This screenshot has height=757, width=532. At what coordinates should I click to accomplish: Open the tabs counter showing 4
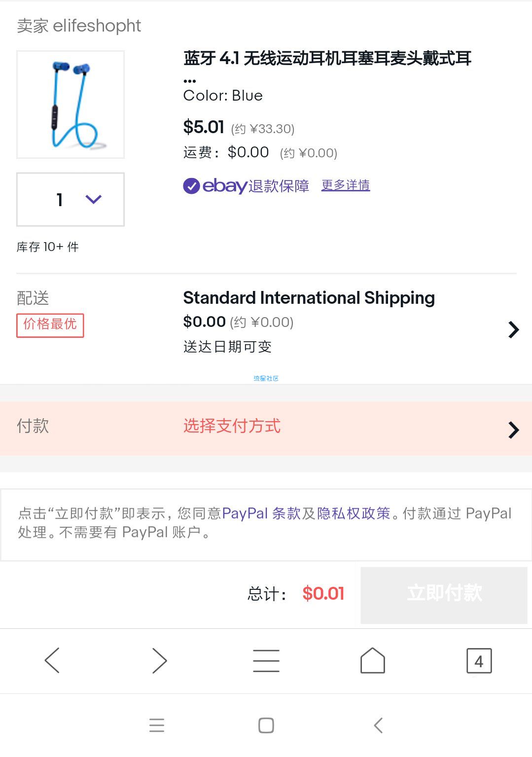pos(479,661)
